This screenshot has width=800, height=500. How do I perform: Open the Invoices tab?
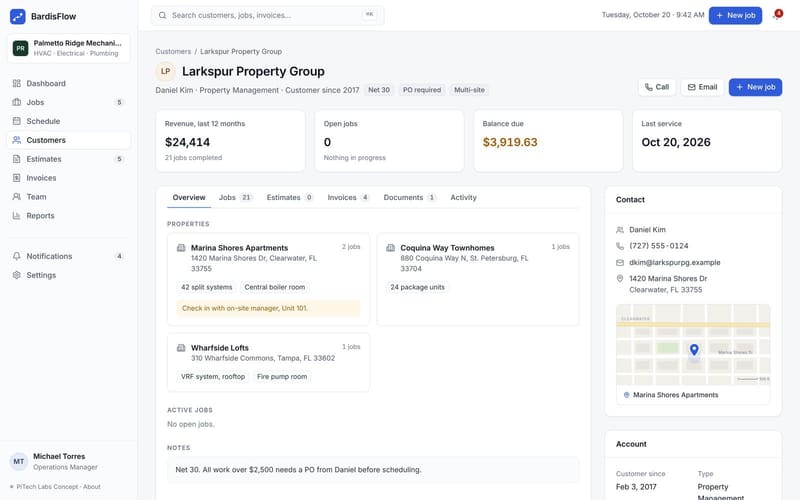coord(348,197)
